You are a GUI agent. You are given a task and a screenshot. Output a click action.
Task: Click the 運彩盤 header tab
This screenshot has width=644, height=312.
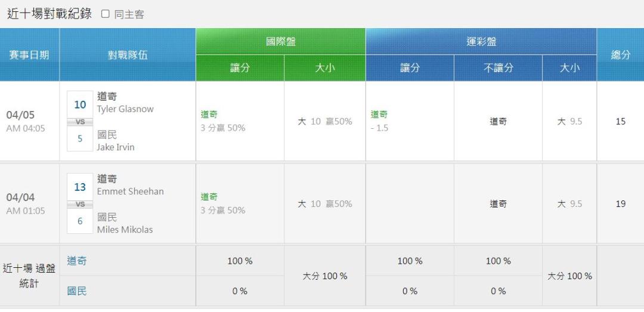point(481,42)
